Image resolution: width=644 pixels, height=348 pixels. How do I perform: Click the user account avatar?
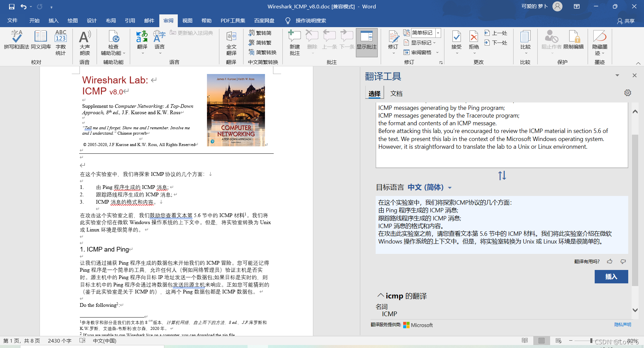[x=557, y=6]
